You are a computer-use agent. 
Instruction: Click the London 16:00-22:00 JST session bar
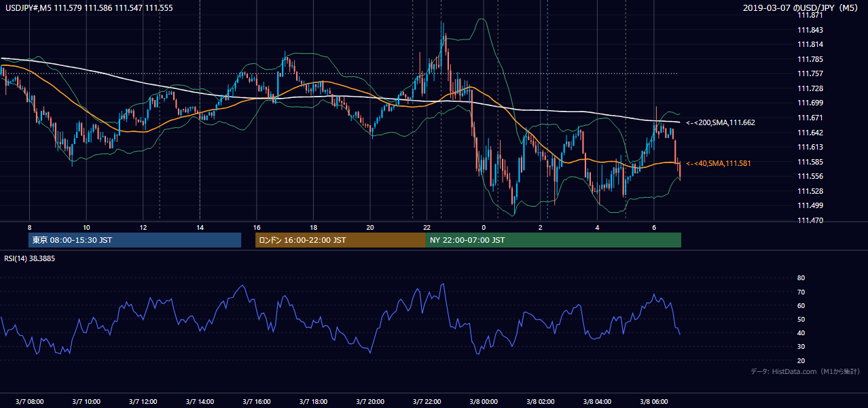tap(340, 240)
